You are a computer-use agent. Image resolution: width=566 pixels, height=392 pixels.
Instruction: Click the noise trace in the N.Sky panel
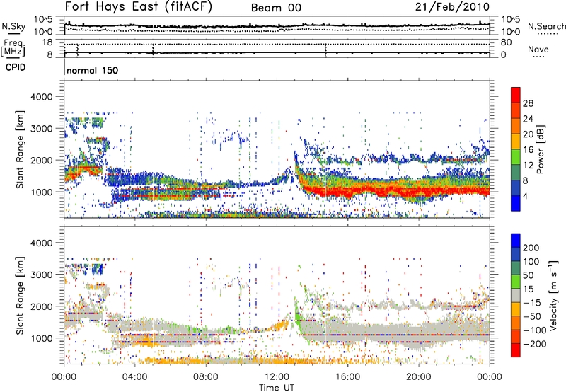coord(277,26)
